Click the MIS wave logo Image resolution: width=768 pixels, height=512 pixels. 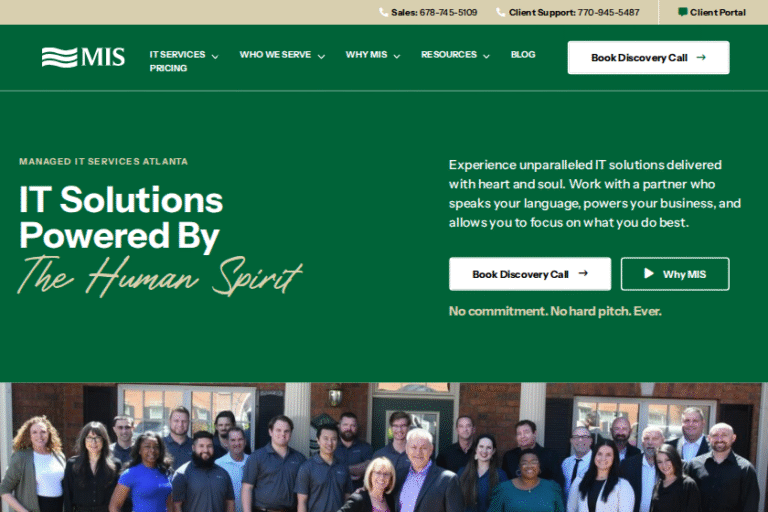click(83, 57)
